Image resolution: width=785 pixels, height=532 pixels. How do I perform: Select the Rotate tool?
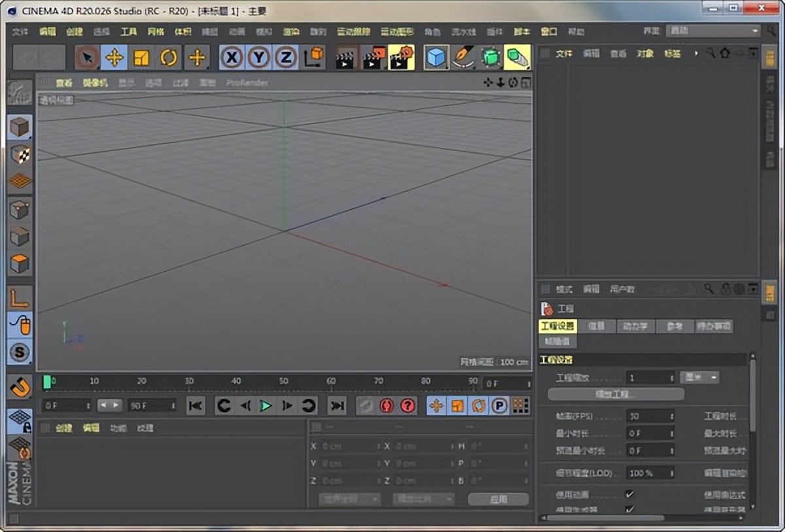click(169, 58)
